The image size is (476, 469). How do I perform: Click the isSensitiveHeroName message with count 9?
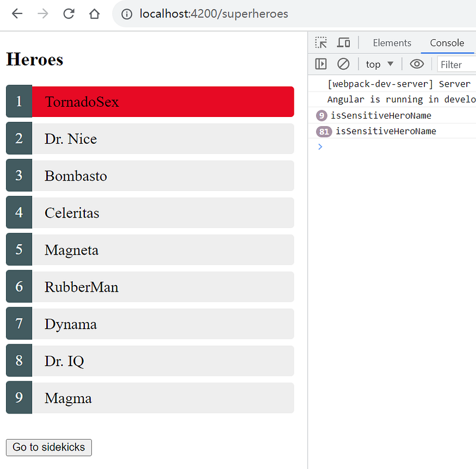381,116
